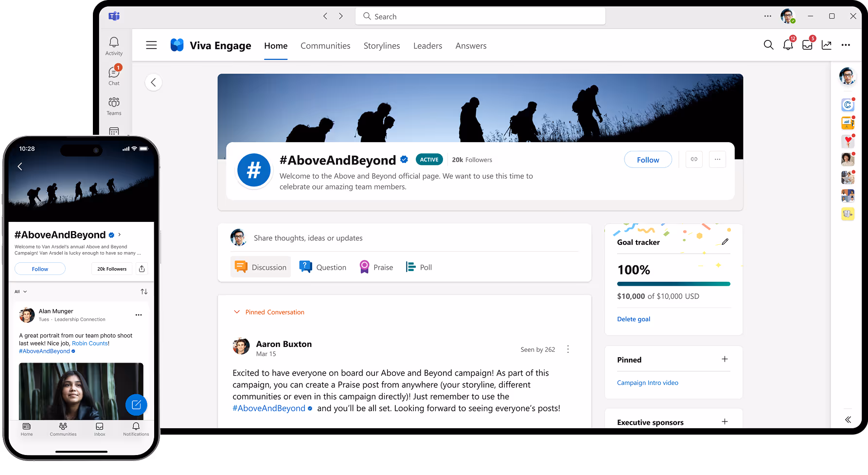Click the Microsoft Teams logo icon
Image resolution: width=868 pixels, height=475 pixels.
pos(114,16)
